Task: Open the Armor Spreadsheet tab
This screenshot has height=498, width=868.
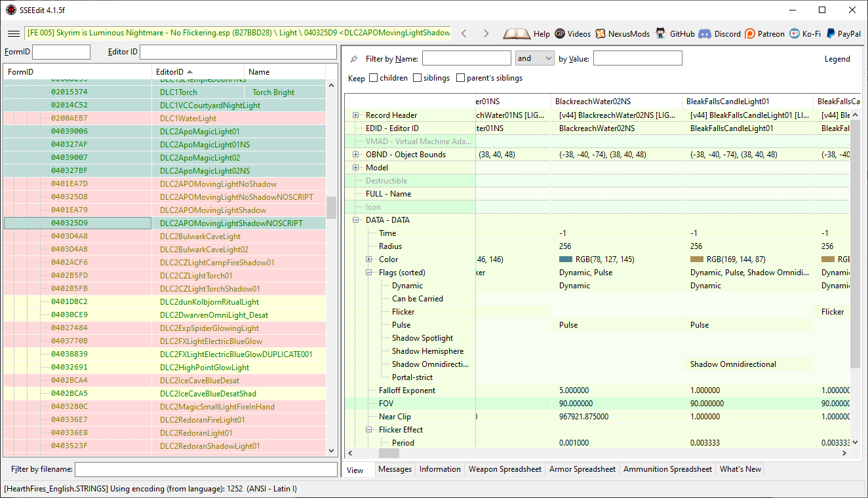Action: (582, 469)
